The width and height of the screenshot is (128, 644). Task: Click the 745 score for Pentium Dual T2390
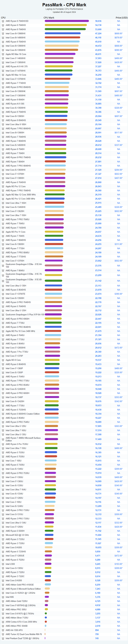click(97, 638)
